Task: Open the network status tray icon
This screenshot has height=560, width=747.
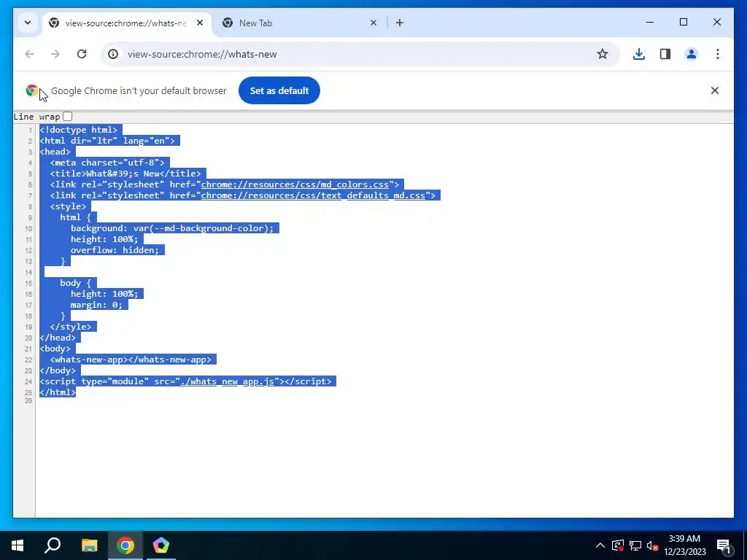Action: (x=635, y=545)
